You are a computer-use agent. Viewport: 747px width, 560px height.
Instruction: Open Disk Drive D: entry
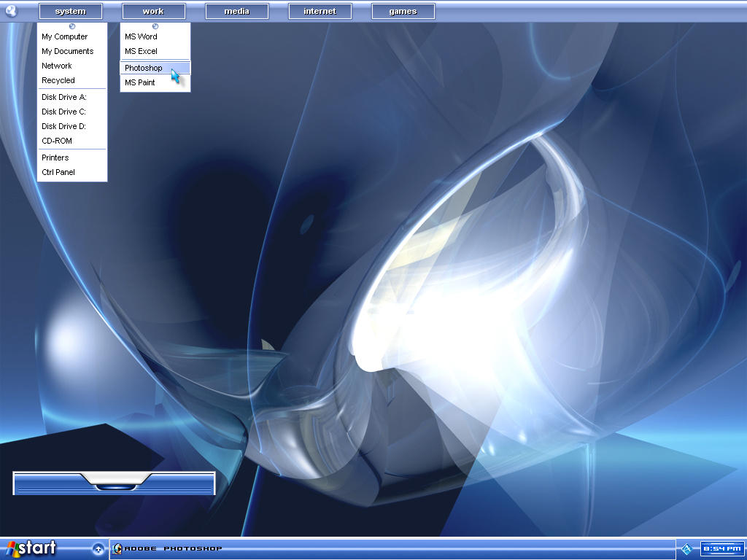click(x=72, y=126)
